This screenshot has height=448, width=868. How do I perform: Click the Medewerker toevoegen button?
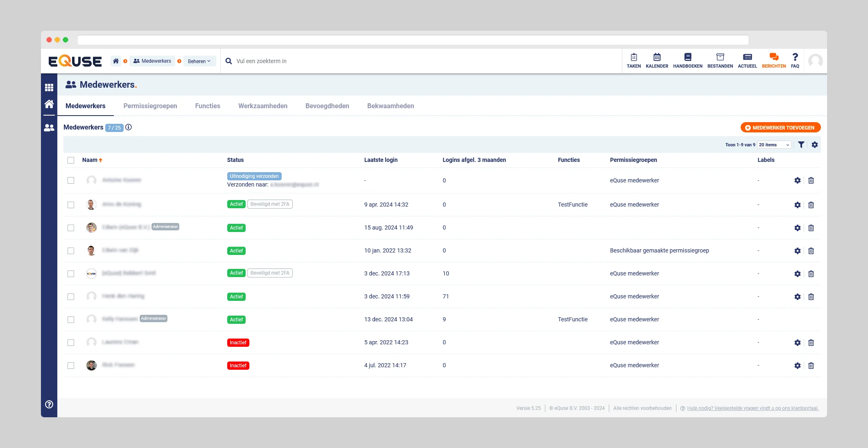[780, 127]
